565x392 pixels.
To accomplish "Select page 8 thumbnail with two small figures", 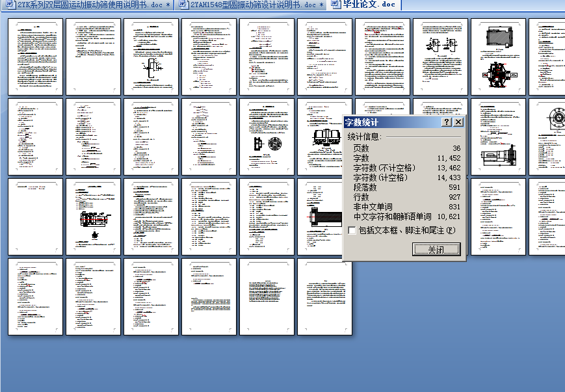I will [x=440, y=57].
